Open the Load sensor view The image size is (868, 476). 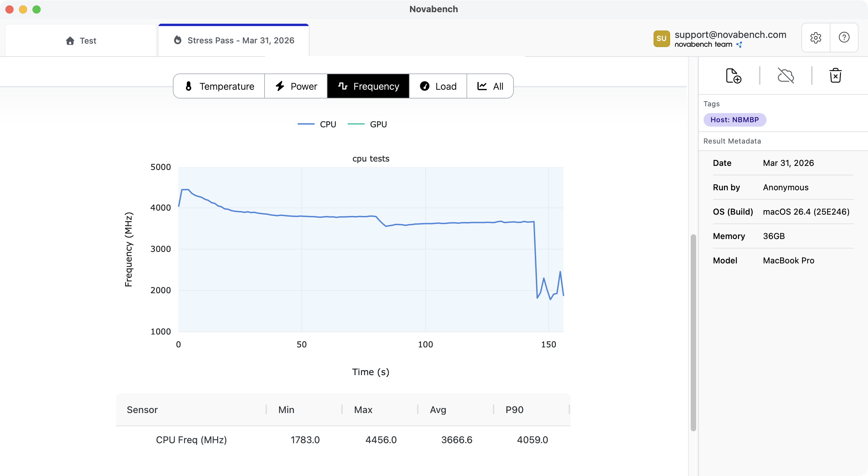point(438,86)
